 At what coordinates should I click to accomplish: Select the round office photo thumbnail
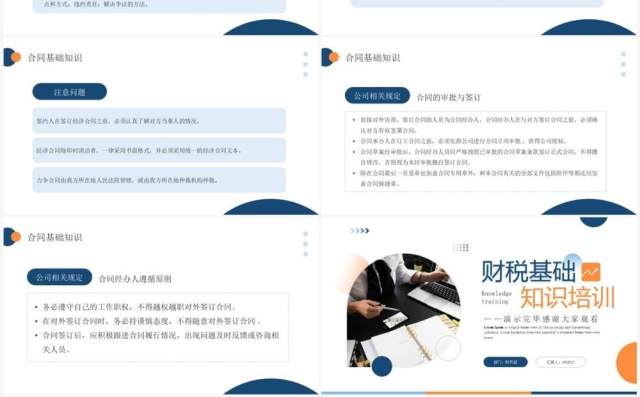click(x=404, y=310)
